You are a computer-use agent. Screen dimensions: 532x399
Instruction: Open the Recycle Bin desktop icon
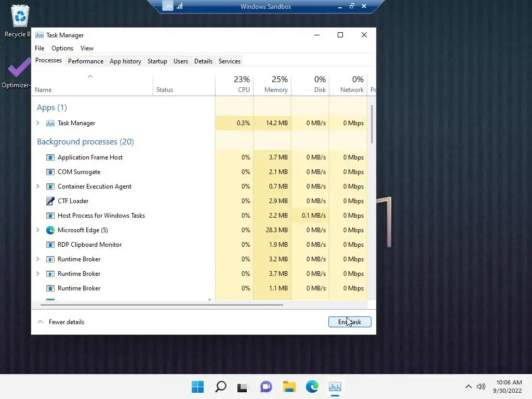(20, 16)
